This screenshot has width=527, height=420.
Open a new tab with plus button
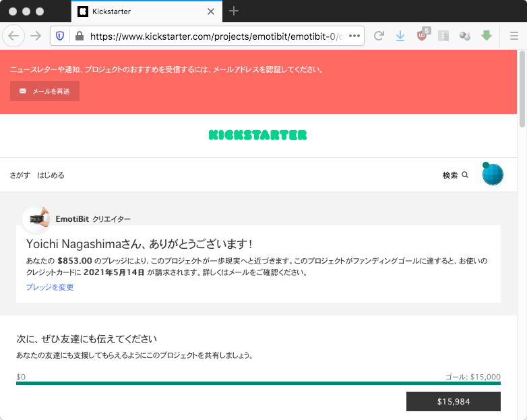[234, 11]
